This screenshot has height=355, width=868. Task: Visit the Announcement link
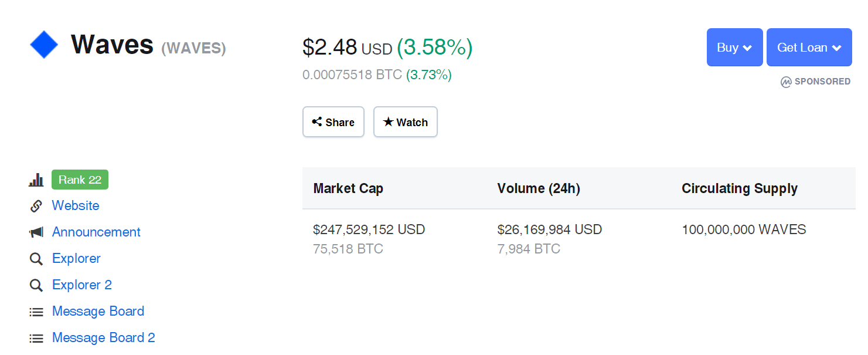(x=96, y=232)
